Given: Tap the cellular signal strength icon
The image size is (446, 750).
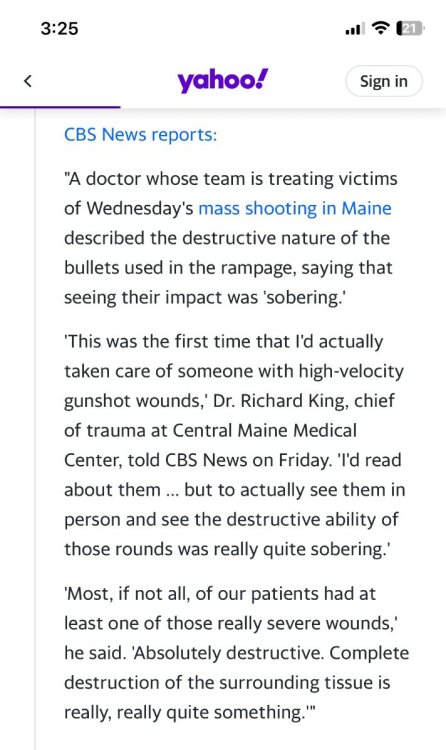Looking at the screenshot, I should pos(355,29).
